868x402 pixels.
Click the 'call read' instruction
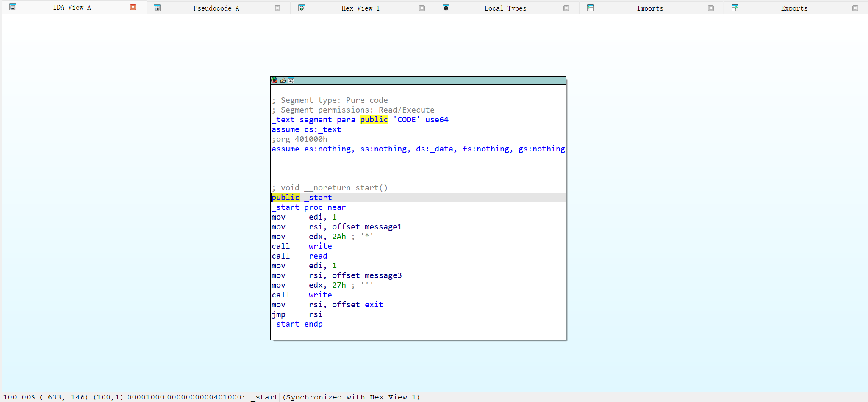click(300, 256)
